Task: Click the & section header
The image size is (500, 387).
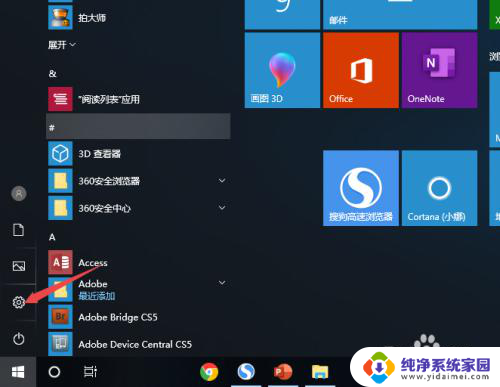Action: pyautogui.click(x=53, y=73)
